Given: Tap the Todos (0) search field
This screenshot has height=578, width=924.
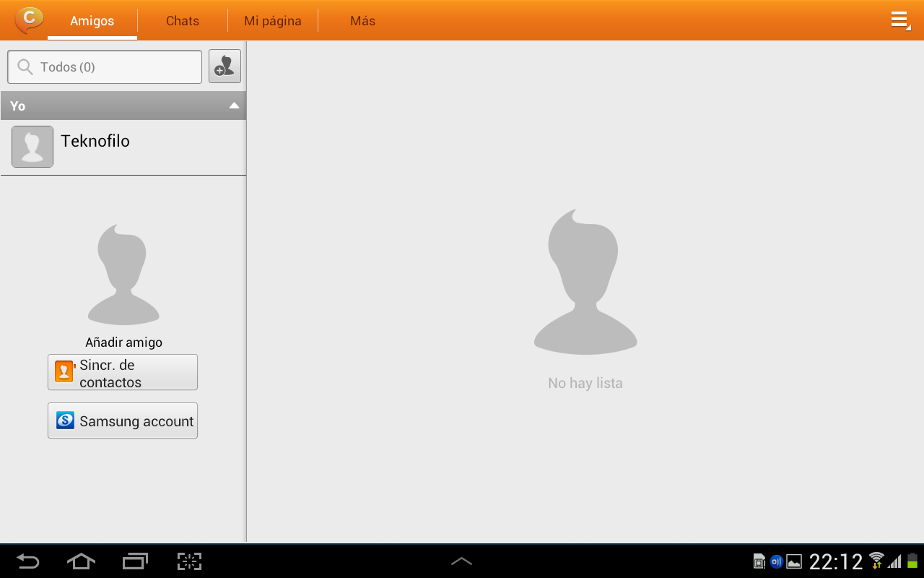Looking at the screenshot, I should point(105,67).
